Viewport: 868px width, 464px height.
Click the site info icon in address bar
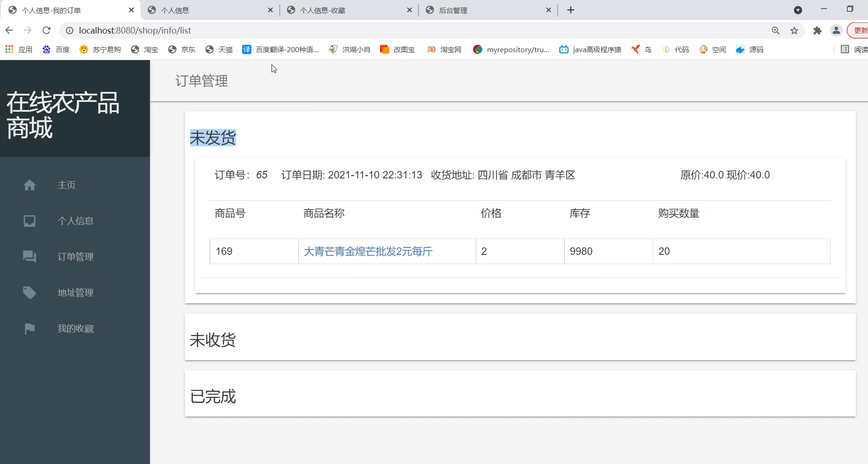69,30
